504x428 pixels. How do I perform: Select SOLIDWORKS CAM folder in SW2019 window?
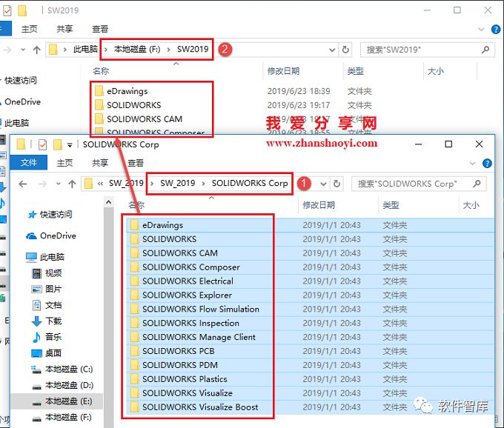click(x=145, y=119)
